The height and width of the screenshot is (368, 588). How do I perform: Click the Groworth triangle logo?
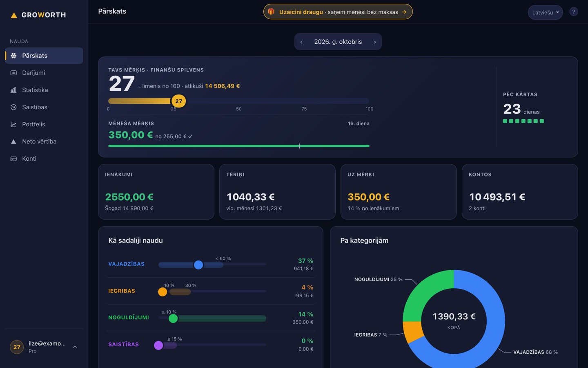click(x=14, y=15)
